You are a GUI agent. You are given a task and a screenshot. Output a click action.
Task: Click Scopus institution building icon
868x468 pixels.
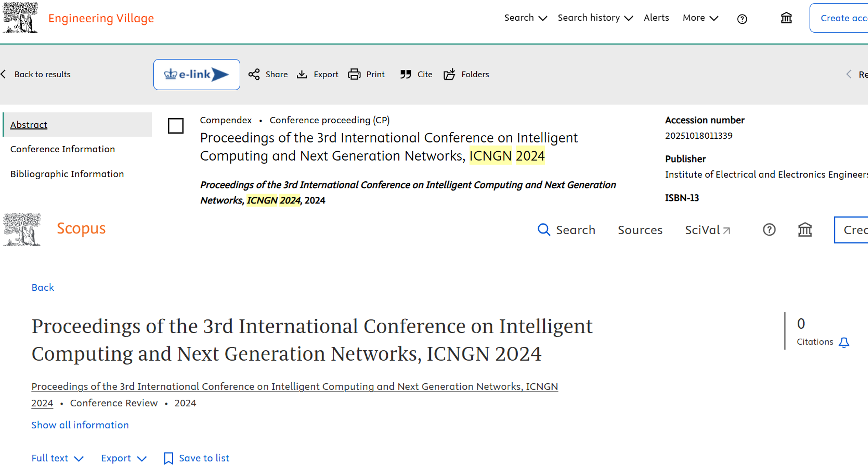(805, 230)
